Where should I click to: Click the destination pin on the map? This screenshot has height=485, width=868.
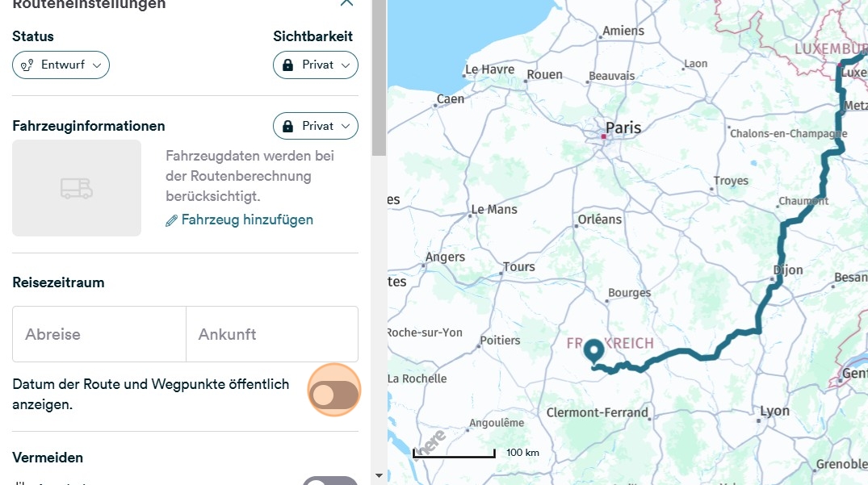(x=594, y=351)
